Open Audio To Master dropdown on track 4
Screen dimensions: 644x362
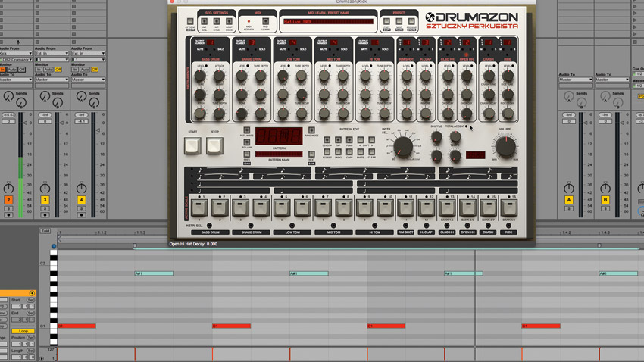(x=88, y=80)
